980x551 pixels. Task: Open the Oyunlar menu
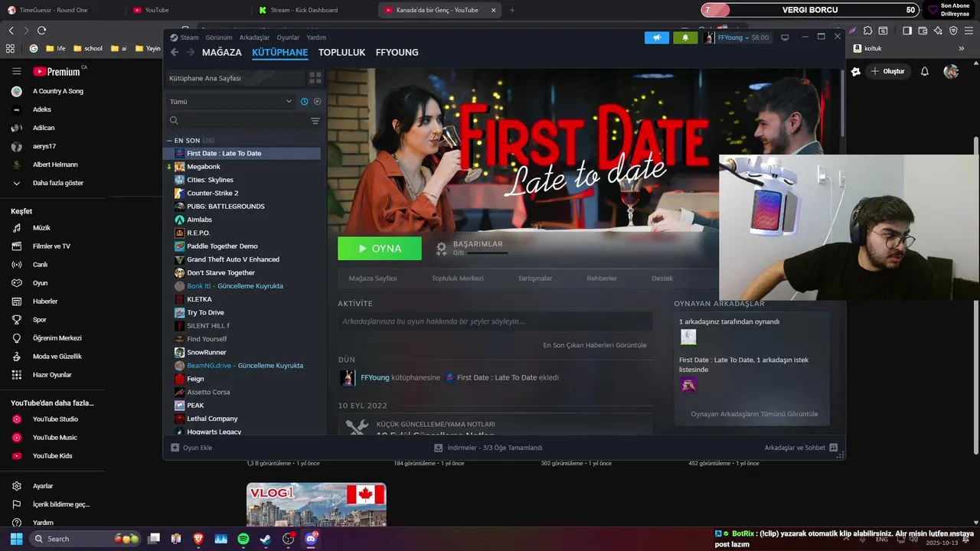[288, 37]
